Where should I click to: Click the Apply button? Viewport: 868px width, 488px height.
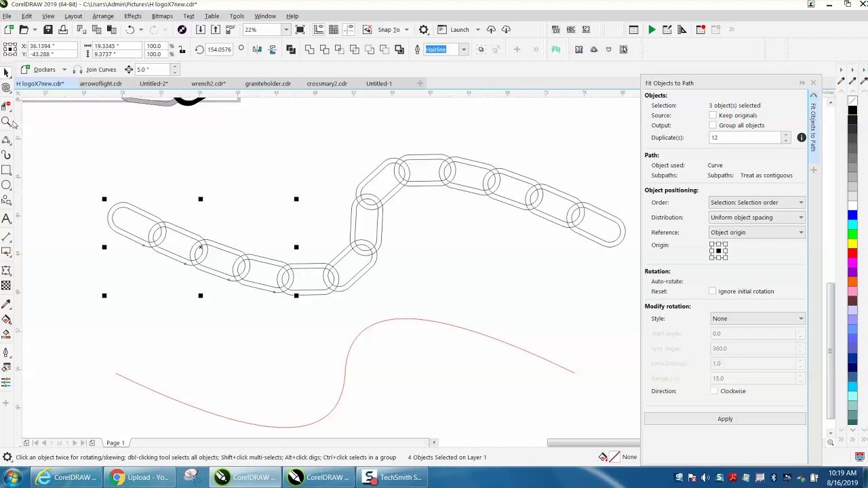725,419
